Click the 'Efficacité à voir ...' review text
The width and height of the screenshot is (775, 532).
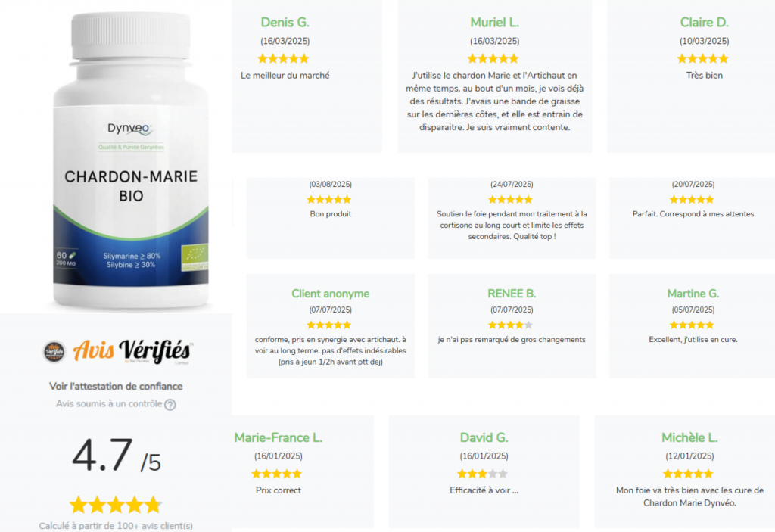484,490
